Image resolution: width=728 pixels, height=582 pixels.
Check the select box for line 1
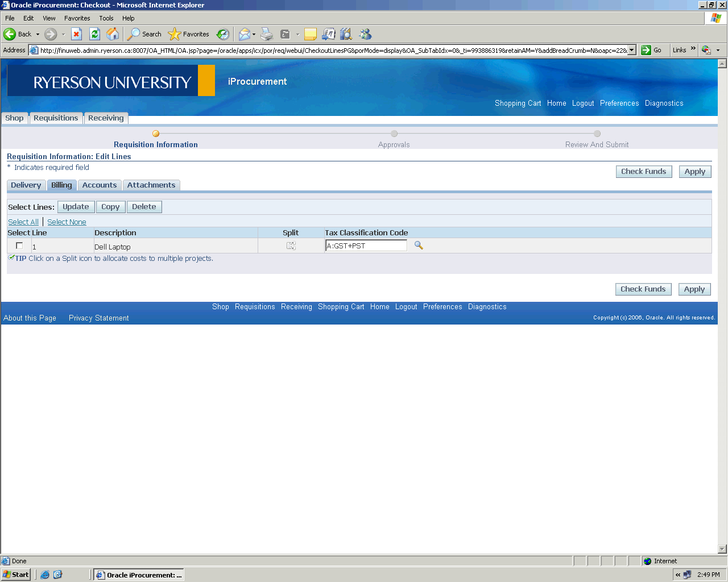(19, 246)
